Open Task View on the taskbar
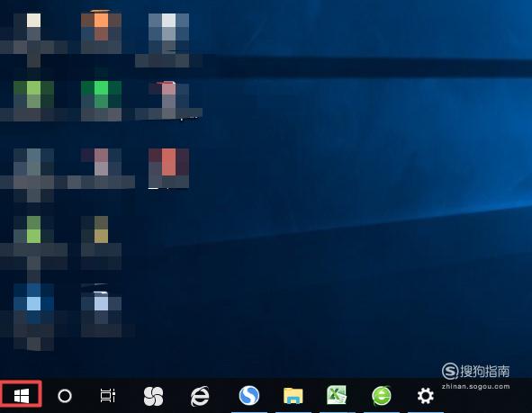Screen dimensions: 532x413 coord(108,396)
